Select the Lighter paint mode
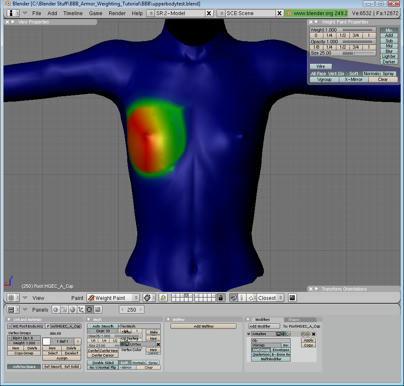The width and height of the screenshot is (404, 386). pos(389,57)
